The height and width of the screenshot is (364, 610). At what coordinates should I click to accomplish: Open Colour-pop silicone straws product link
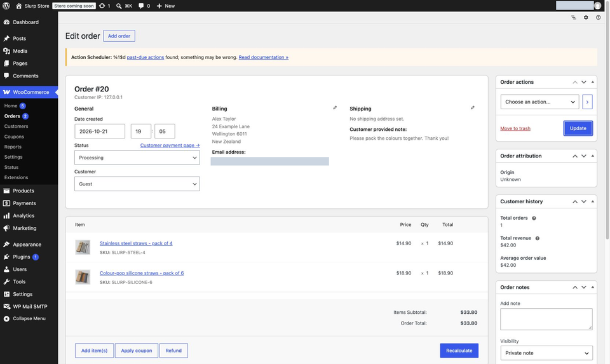[142, 273]
